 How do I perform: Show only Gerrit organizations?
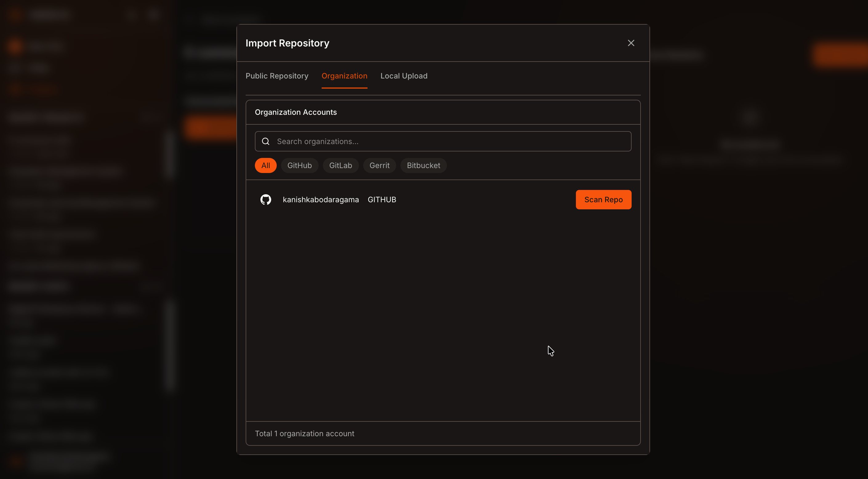(x=379, y=166)
